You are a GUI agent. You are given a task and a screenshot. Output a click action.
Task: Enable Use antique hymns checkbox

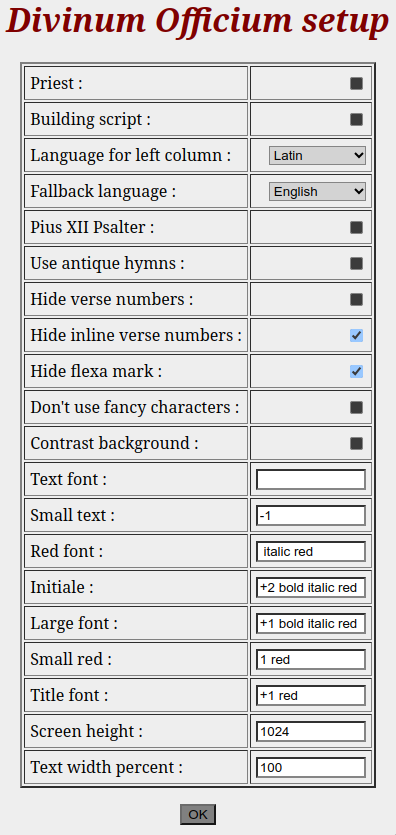(357, 264)
